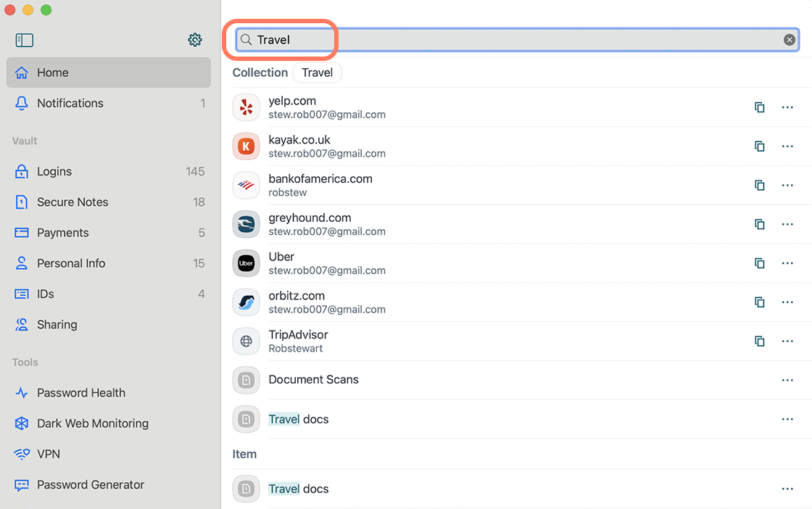812x509 pixels.
Task: Open Personal Info section
Action: 109,263
